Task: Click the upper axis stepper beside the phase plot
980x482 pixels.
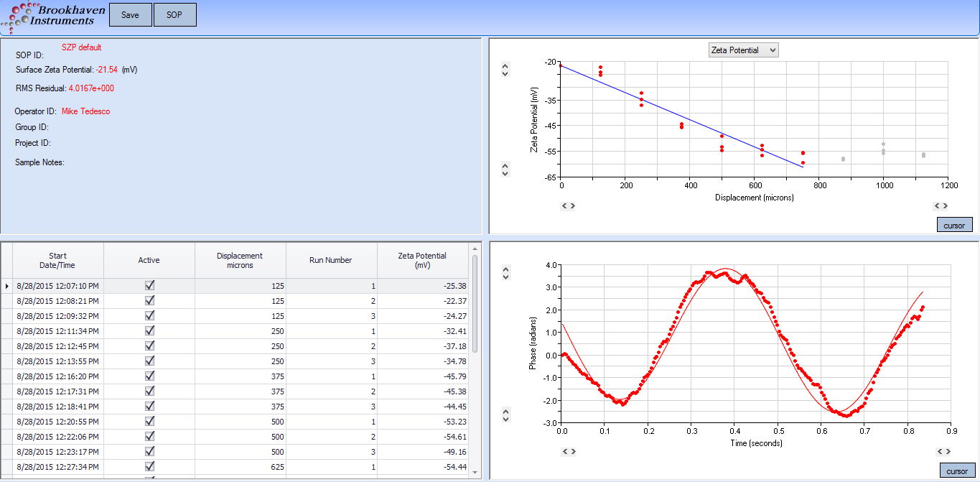Action: (x=505, y=273)
